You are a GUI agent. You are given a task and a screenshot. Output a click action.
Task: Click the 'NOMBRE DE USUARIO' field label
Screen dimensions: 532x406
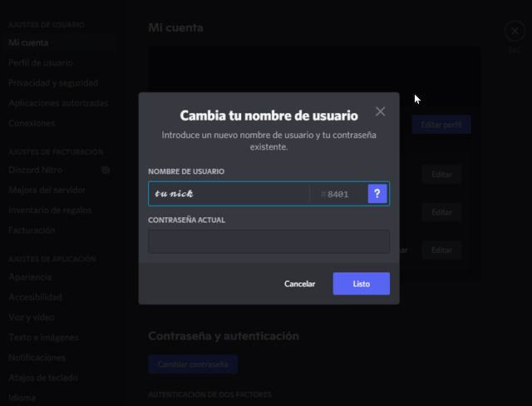tap(186, 171)
